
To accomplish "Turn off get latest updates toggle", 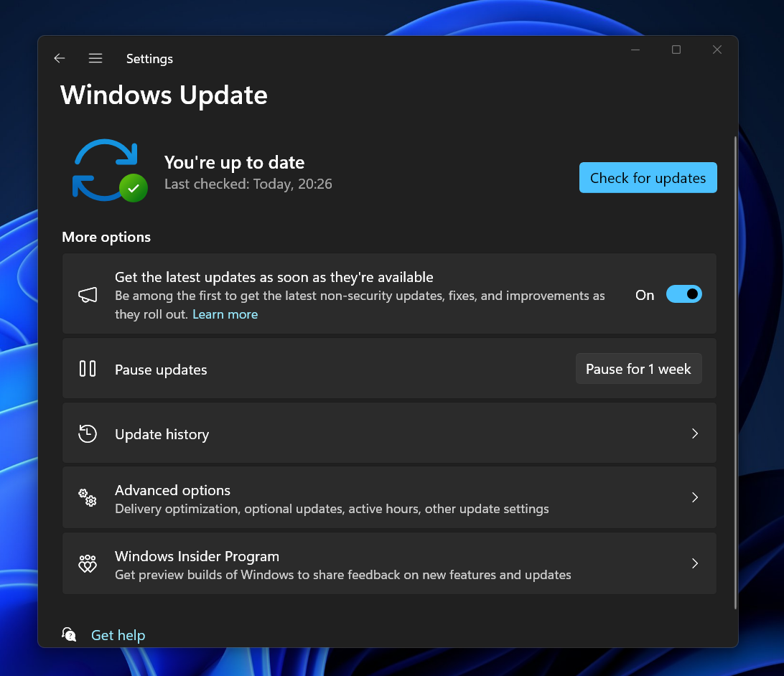I will coord(684,294).
